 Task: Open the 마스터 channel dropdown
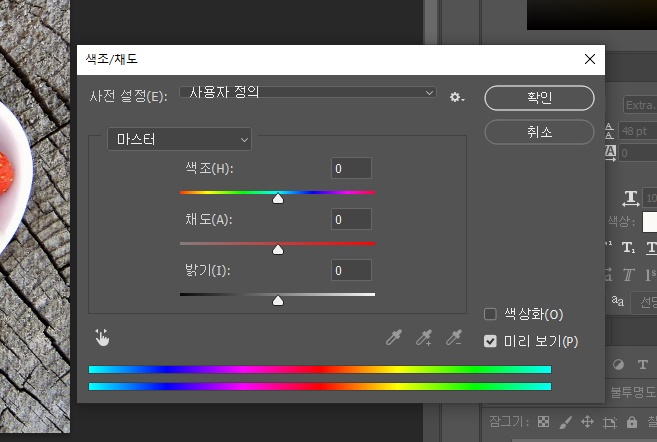coord(179,139)
